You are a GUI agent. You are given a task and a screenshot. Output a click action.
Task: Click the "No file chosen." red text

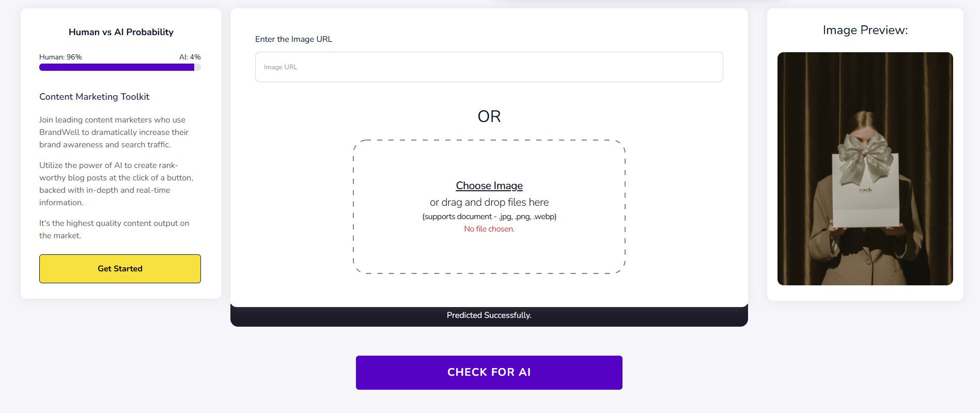489,229
